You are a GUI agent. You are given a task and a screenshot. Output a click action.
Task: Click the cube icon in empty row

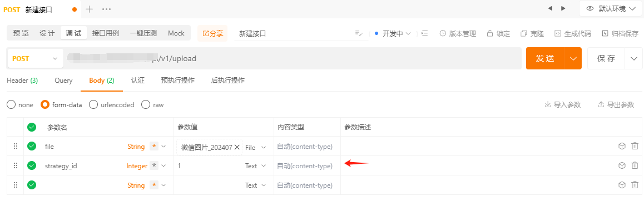622,185
